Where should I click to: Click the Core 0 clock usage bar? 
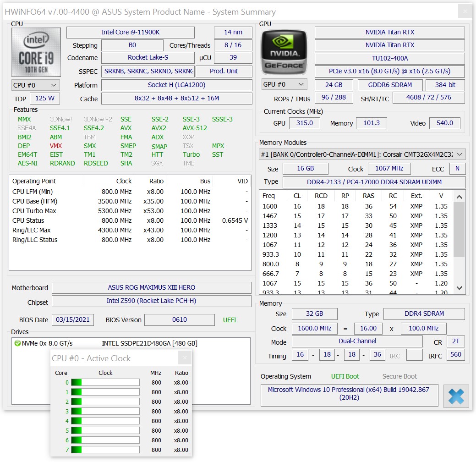(x=105, y=383)
